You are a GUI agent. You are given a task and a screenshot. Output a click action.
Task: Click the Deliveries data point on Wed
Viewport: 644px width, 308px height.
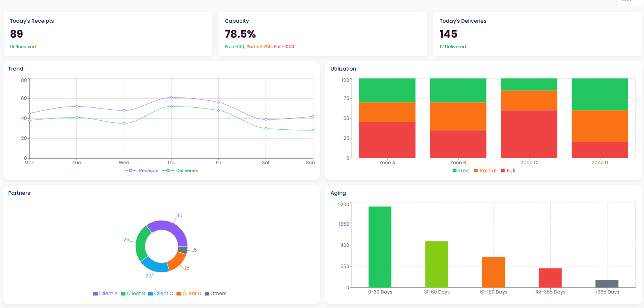[124, 123]
